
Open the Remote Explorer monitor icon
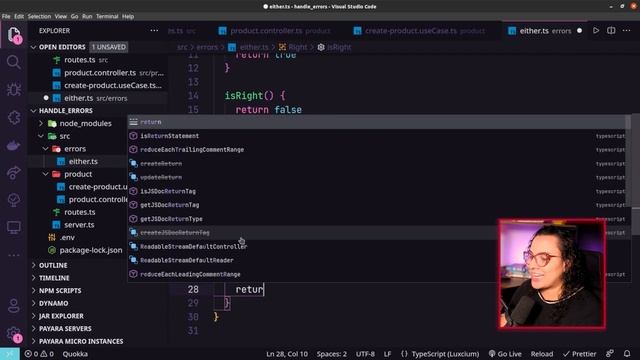pos(13,227)
